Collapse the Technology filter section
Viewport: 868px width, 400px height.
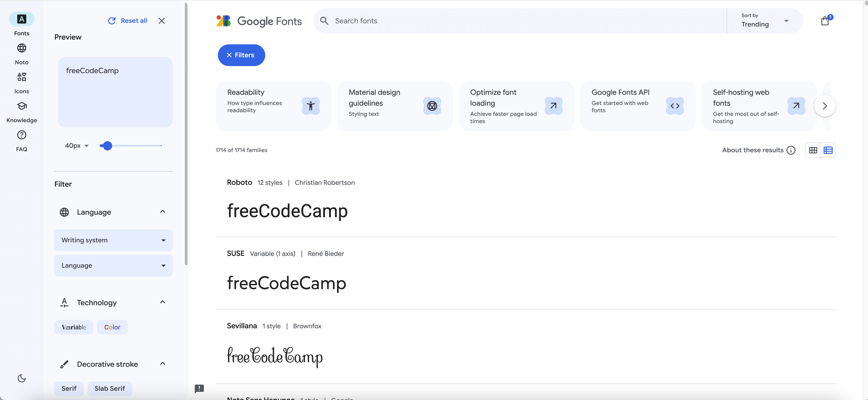pos(162,302)
